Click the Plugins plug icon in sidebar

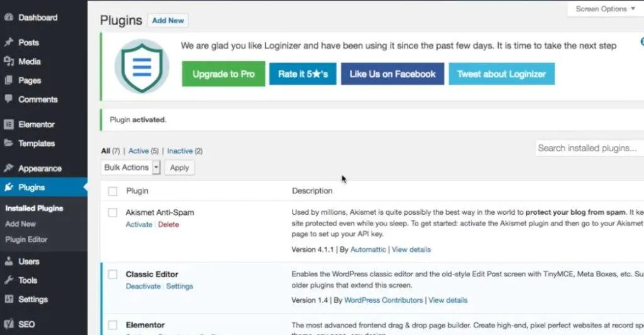point(9,188)
